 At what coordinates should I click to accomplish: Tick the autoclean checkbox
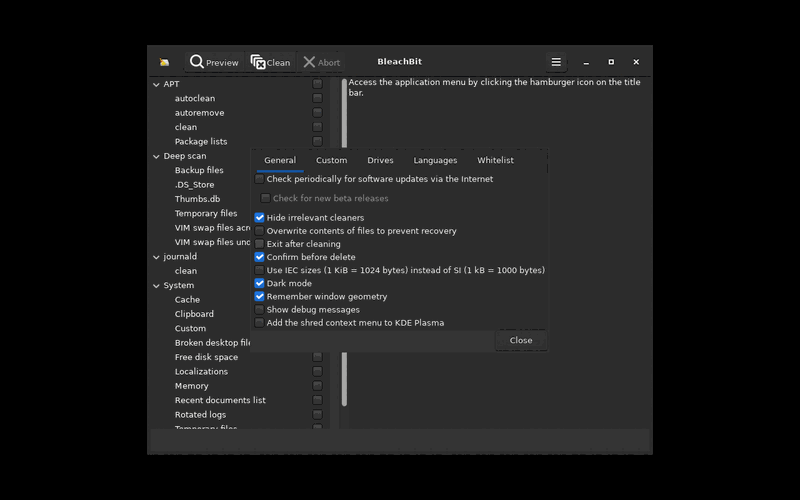[317, 98]
